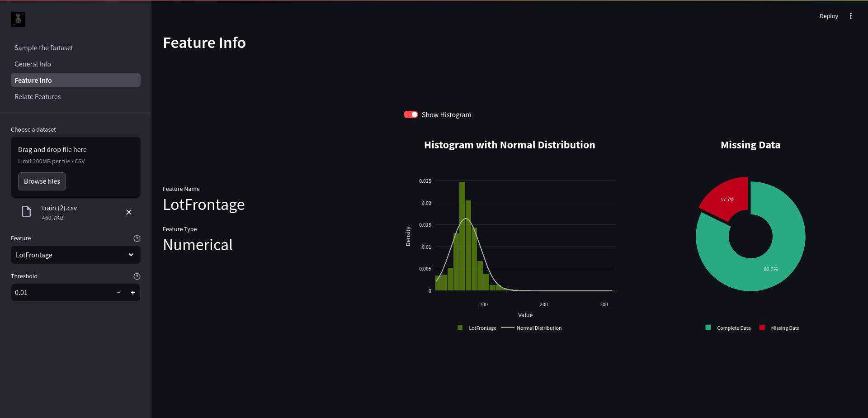
Task: Remove the uploaded train (2).csv file
Action: pos(129,212)
